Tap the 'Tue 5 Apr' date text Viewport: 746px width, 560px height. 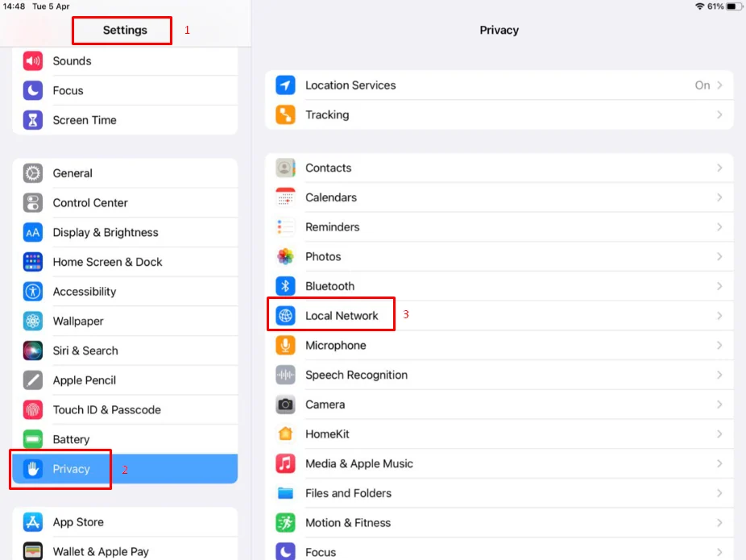coord(51,6)
